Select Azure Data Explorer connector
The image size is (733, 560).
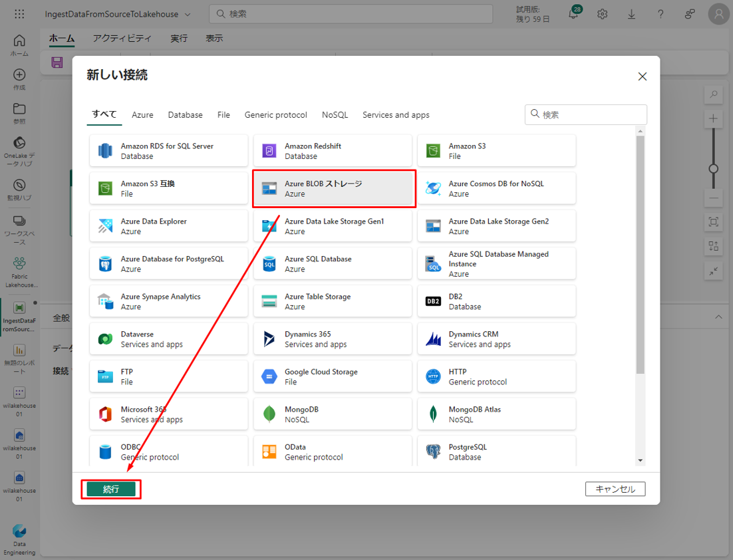169,226
